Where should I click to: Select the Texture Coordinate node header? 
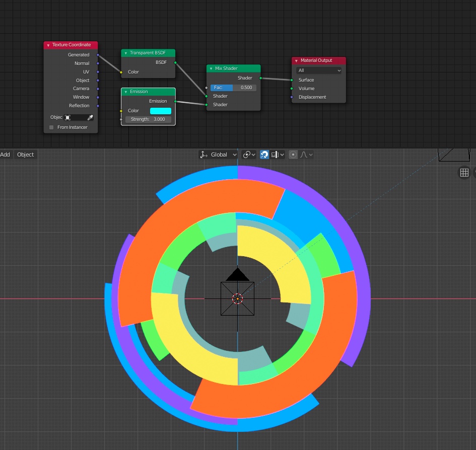(71, 45)
